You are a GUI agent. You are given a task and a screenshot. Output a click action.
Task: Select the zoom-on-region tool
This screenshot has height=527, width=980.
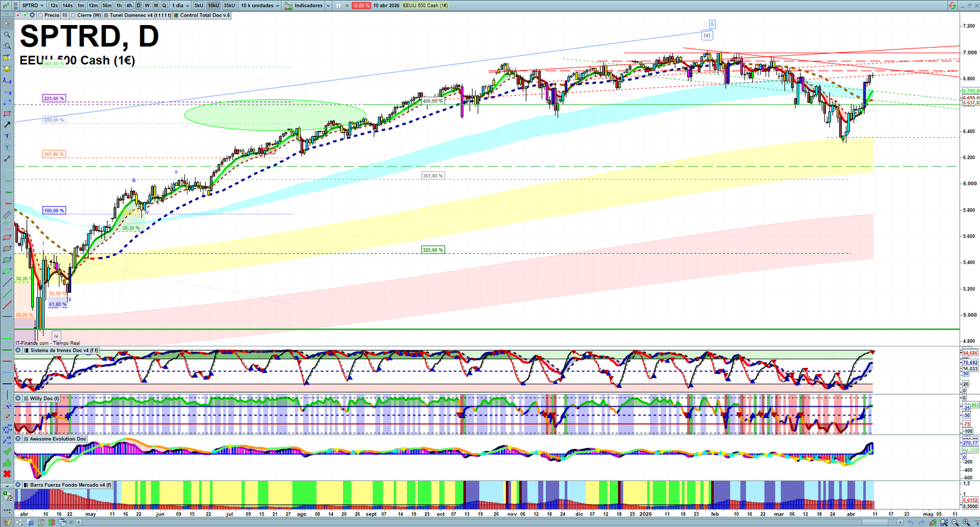coord(7,46)
